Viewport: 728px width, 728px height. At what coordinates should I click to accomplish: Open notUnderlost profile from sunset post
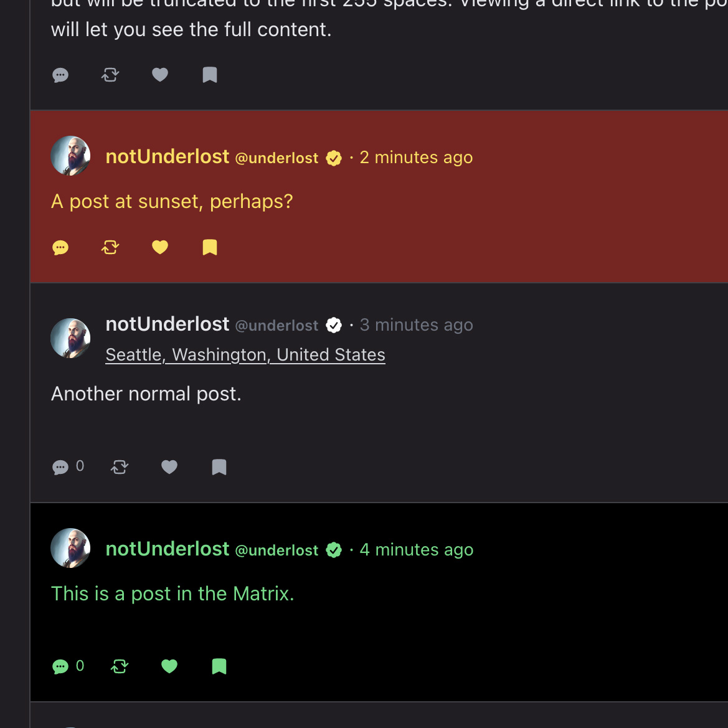pyautogui.click(x=167, y=157)
